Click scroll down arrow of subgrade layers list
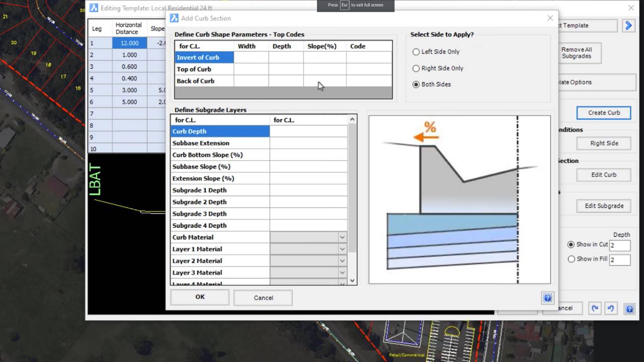The height and width of the screenshot is (362, 644). click(x=352, y=281)
